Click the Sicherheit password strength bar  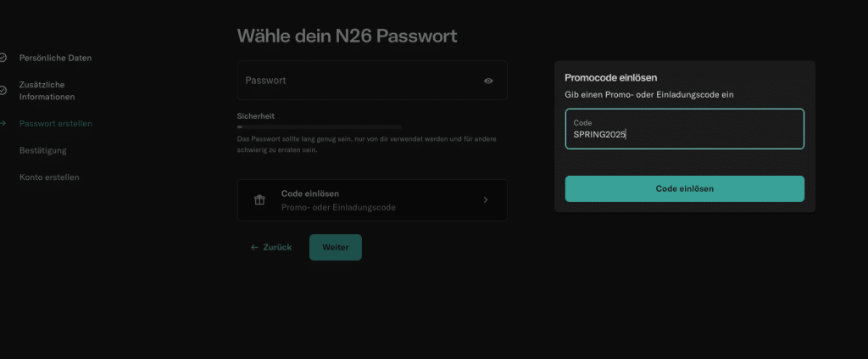pos(319,126)
